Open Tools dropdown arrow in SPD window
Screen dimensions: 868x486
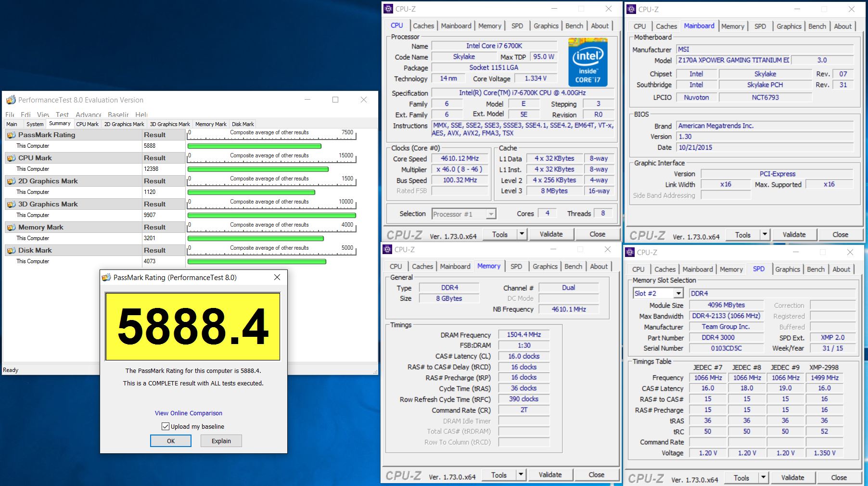pyautogui.click(x=763, y=477)
